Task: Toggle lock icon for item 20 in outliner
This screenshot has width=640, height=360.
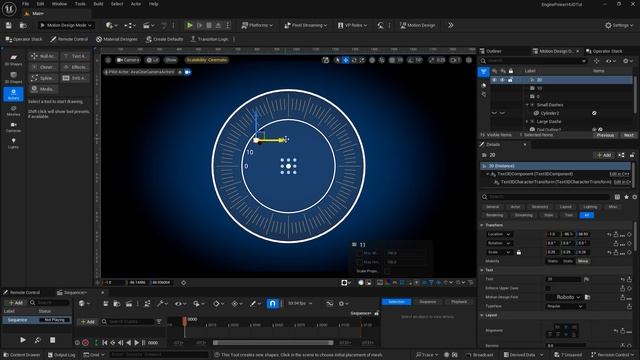Action: pyautogui.click(x=510, y=80)
